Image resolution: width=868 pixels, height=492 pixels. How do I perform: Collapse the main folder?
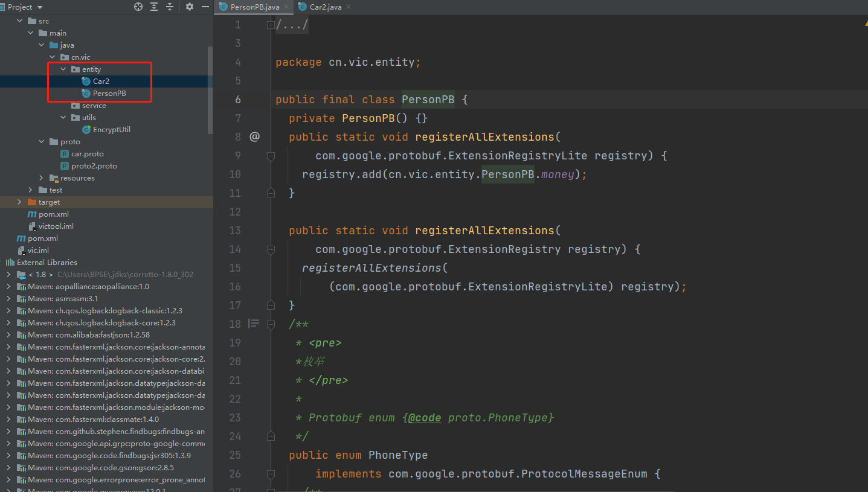coord(31,33)
